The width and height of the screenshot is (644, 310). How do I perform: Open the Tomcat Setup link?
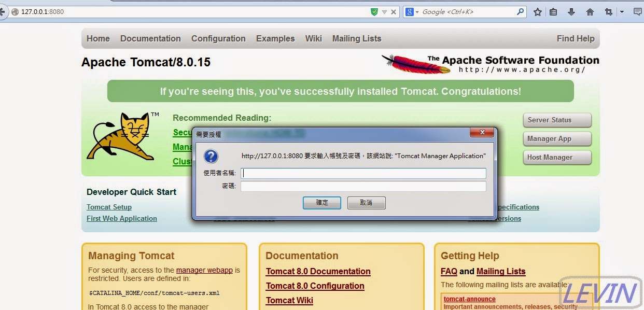click(109, 207)
